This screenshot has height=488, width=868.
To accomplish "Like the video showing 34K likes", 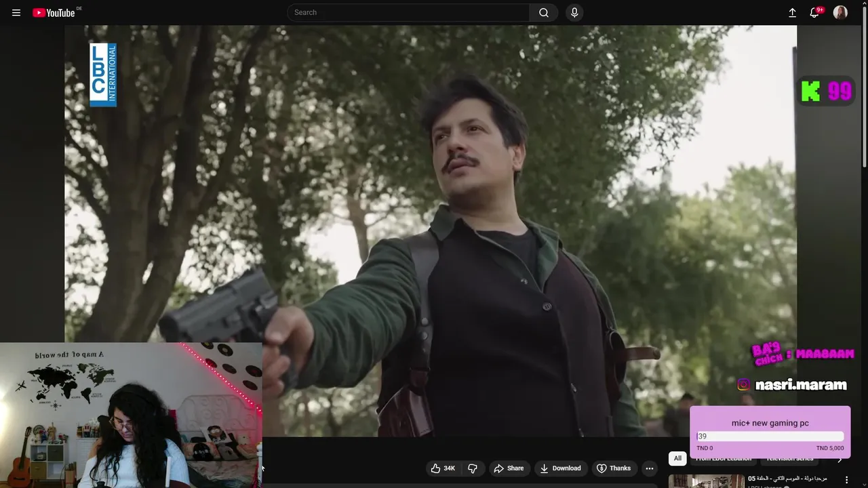I will point(443,468).
